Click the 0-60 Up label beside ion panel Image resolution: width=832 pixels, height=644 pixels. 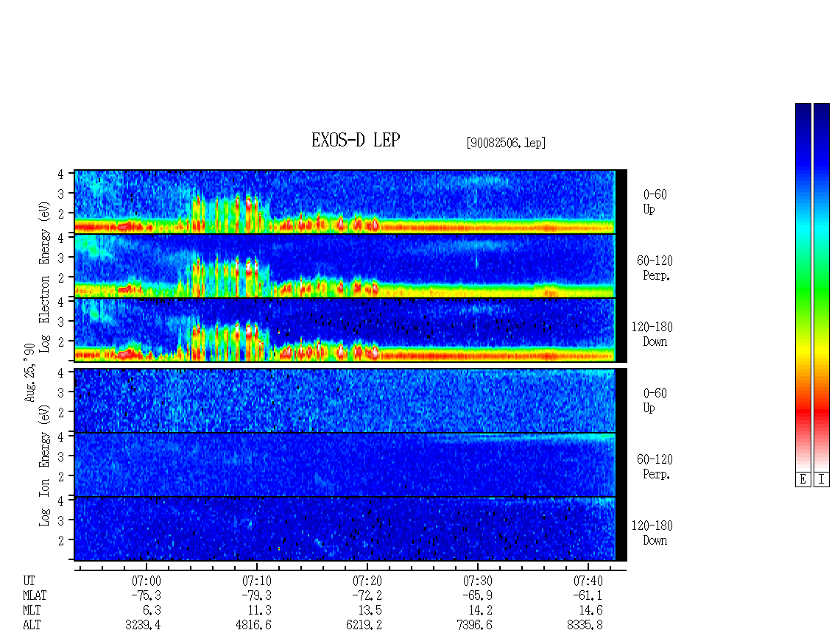pos(655,400)
